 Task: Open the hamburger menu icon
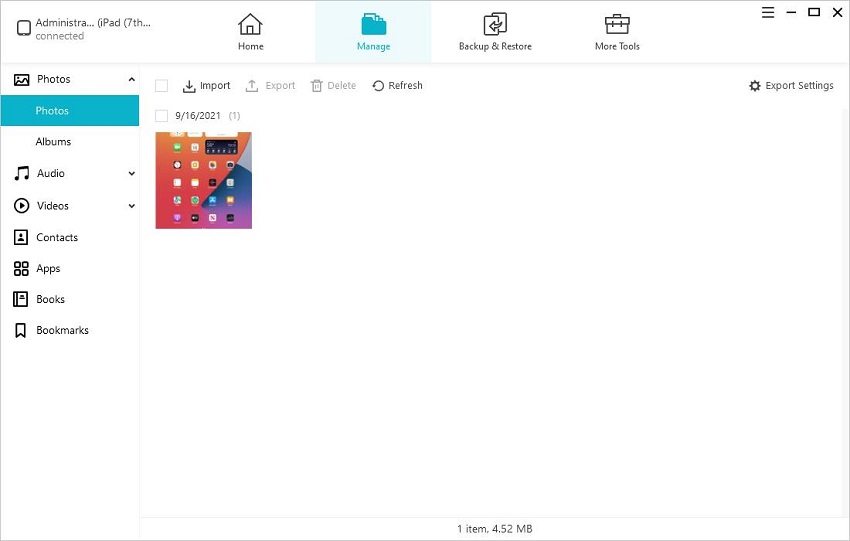(768, 12)
